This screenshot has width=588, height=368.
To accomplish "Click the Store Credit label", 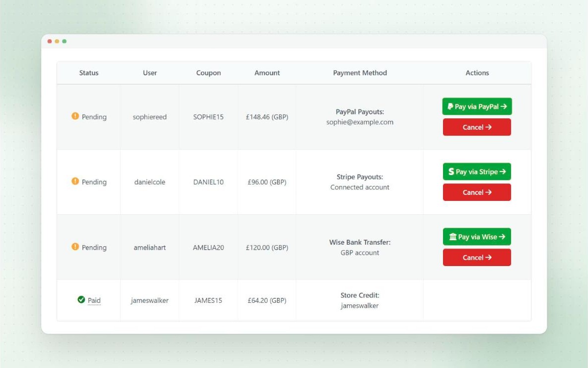I will [x=360, y=295].
